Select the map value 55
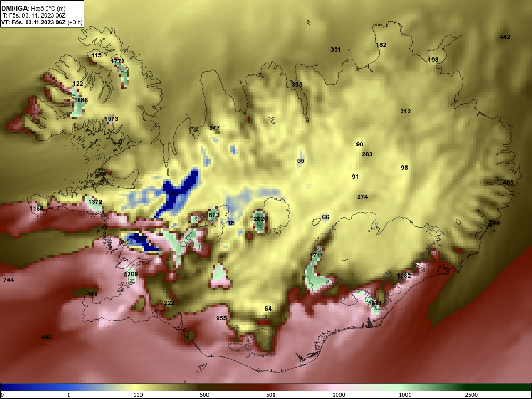The image size is (532, 399). (x=301, y=161)
